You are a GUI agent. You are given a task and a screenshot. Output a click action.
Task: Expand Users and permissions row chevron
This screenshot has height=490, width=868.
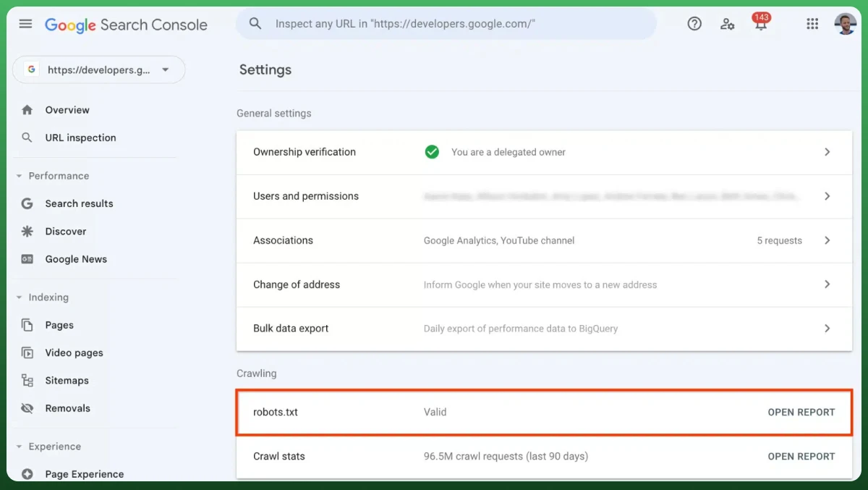pyautogui.click(x=827, y=196)
